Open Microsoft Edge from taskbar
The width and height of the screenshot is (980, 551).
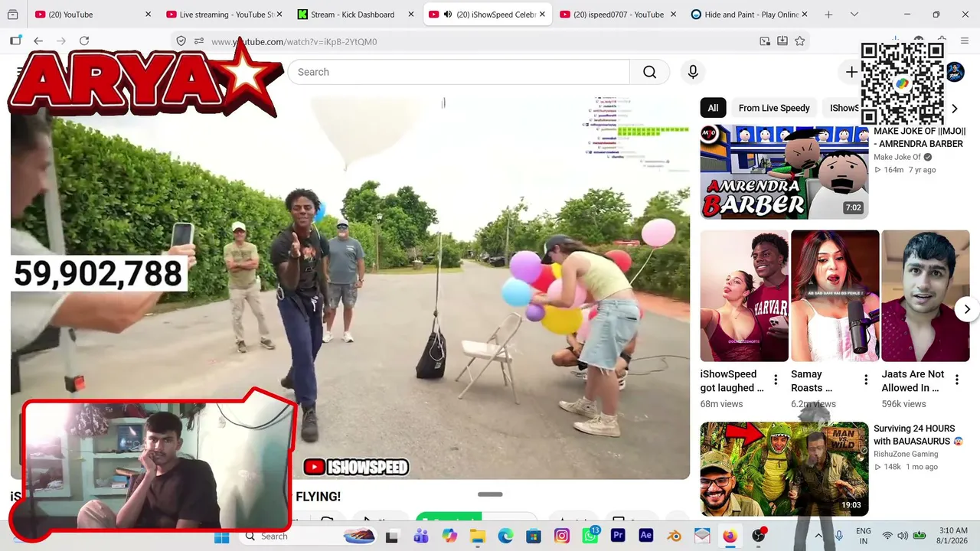click(505, 536)
